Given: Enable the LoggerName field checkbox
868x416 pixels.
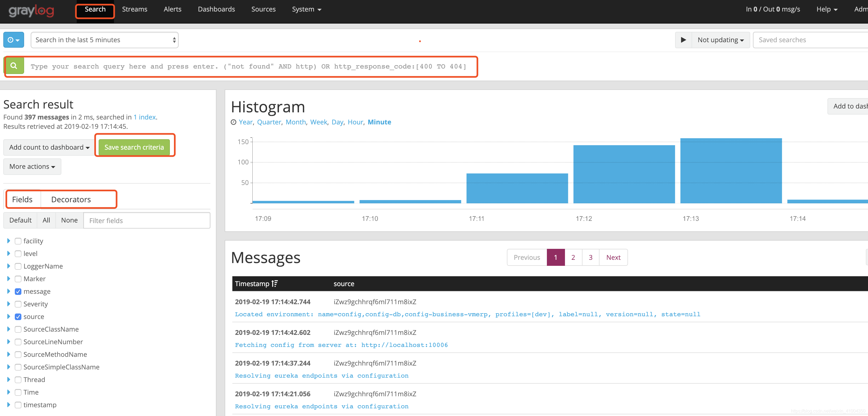Looking at the screenshot, I should point(18,266).
